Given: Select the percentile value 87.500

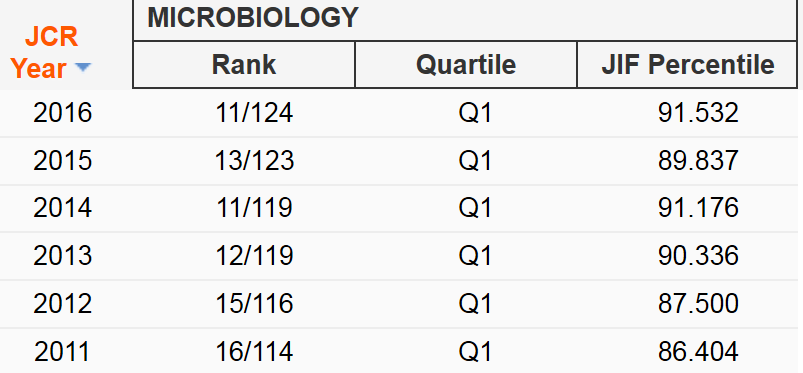Looking at the screenshot, I should point(698,304).
